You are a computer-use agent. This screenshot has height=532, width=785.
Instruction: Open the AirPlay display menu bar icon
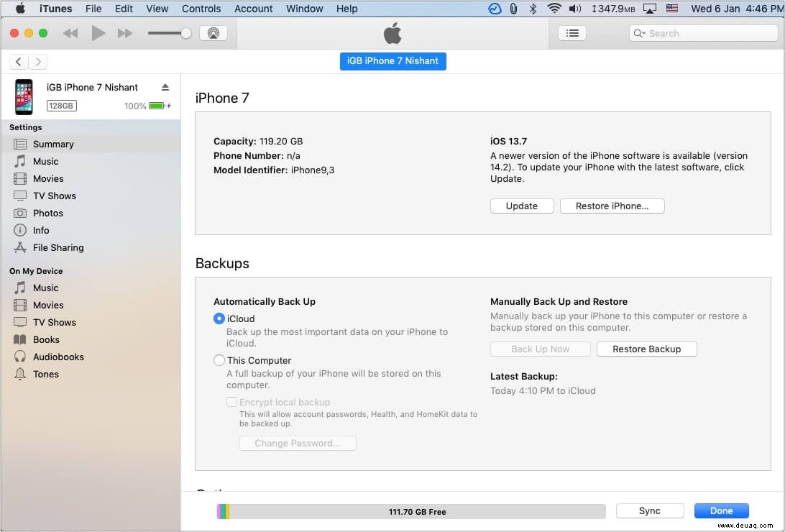tap(650, 9)
